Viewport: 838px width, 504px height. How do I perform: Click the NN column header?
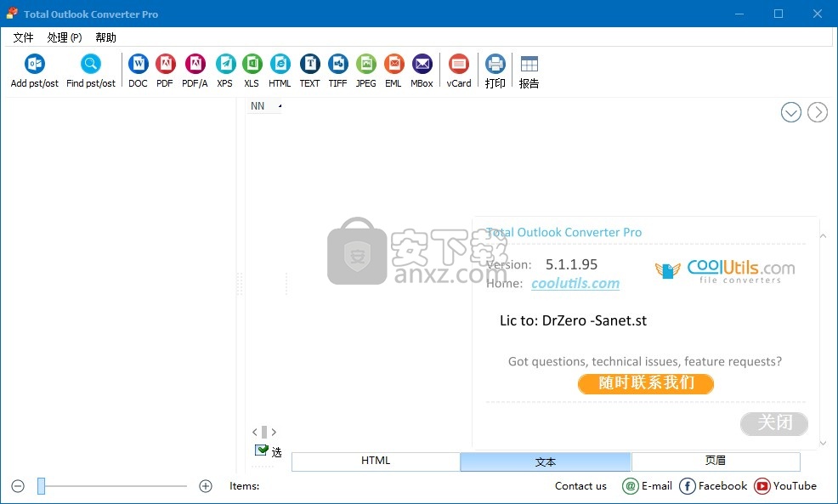point(264,106)
